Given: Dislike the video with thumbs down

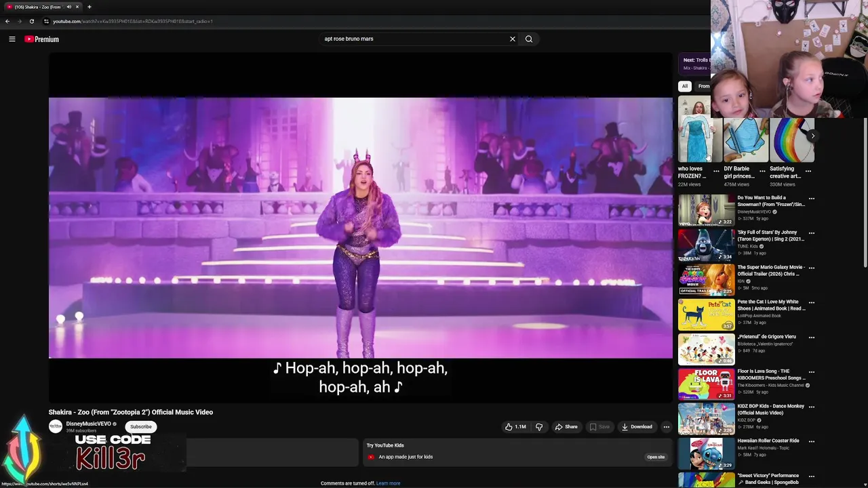Looking at the screenshot, I should pos(539,427).
